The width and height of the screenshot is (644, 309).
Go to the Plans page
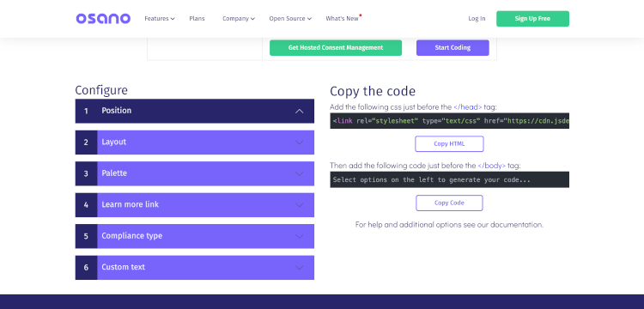(197, 19)
